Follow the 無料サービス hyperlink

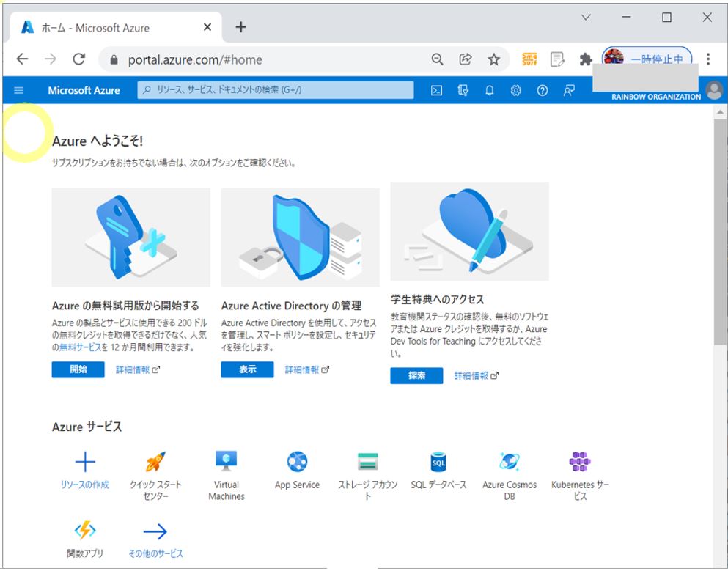coord(81,347)
